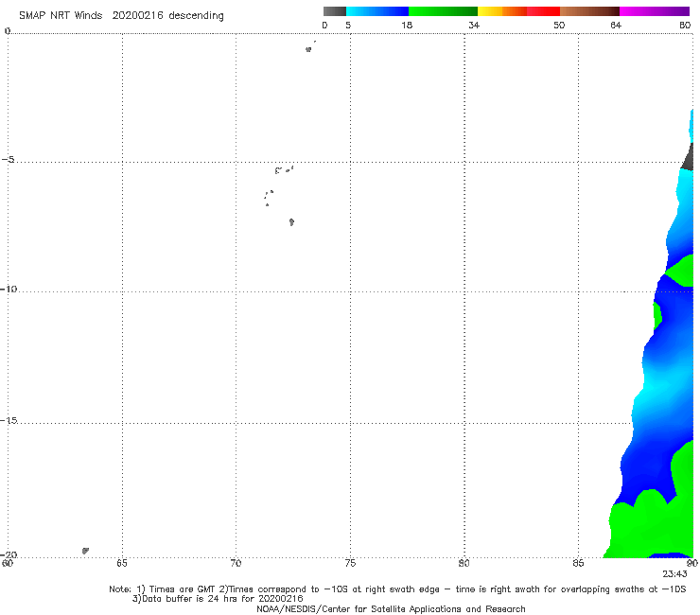This screenshot has height=615, width=700.
Task: Click the latitude label '-15'
Action: [x=9, y=420]
